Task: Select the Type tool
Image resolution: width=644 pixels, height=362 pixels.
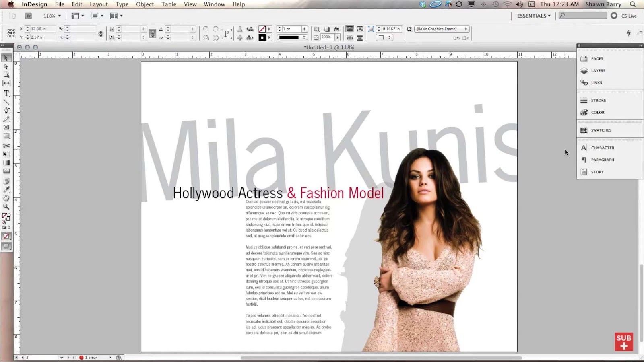Action: (x=6, y=93)
